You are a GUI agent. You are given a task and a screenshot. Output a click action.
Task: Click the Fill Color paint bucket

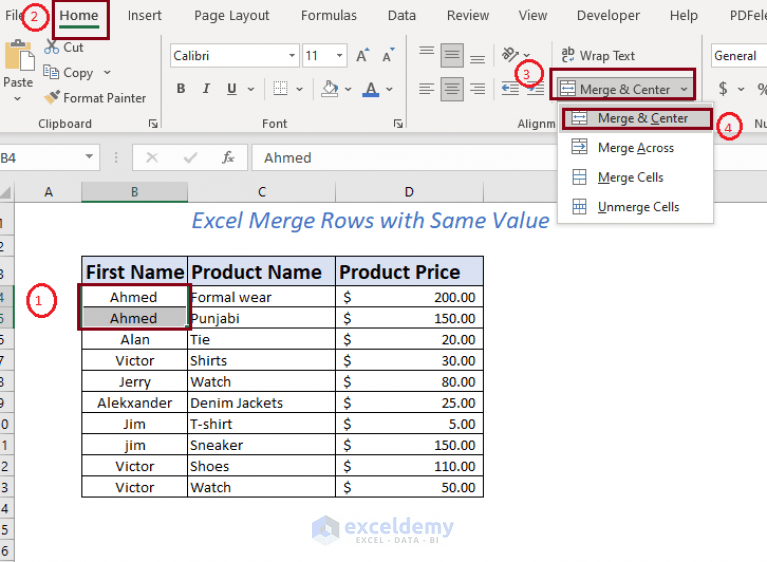pos(330,89)
